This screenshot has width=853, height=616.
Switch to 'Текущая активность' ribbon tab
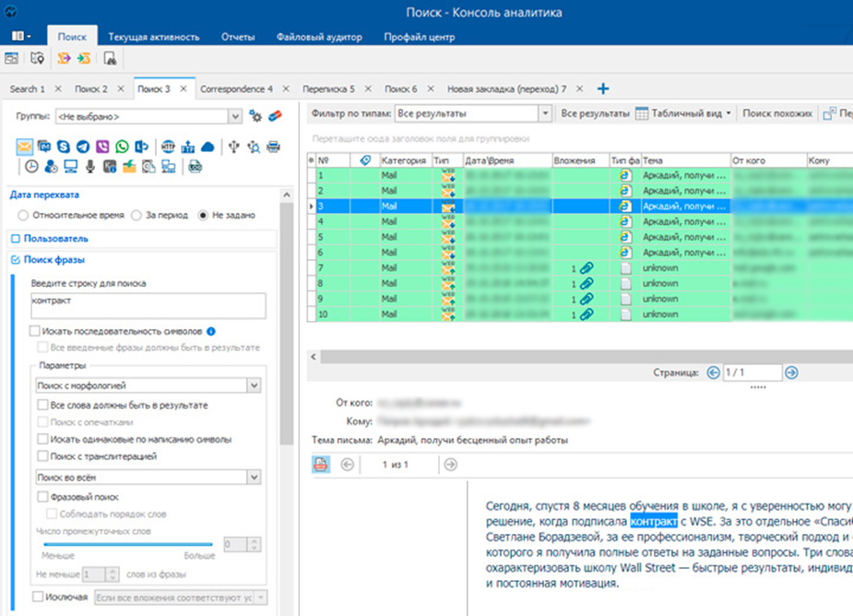(x=154, y=37)
